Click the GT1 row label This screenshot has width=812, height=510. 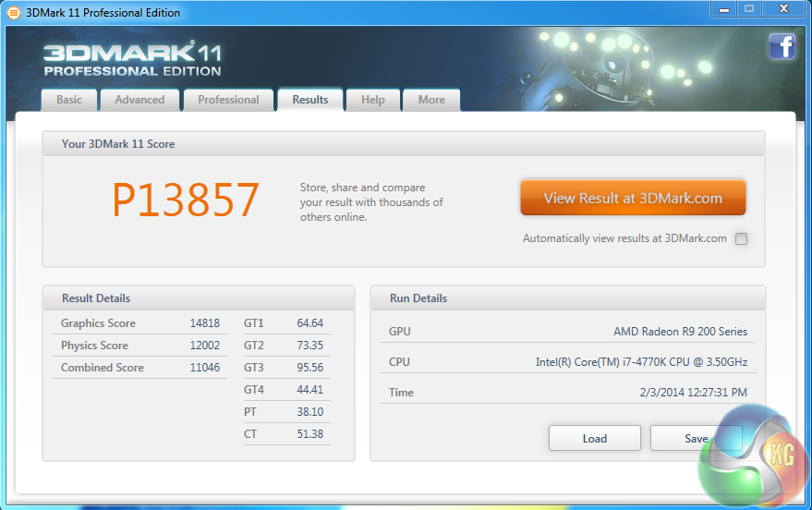254,323
